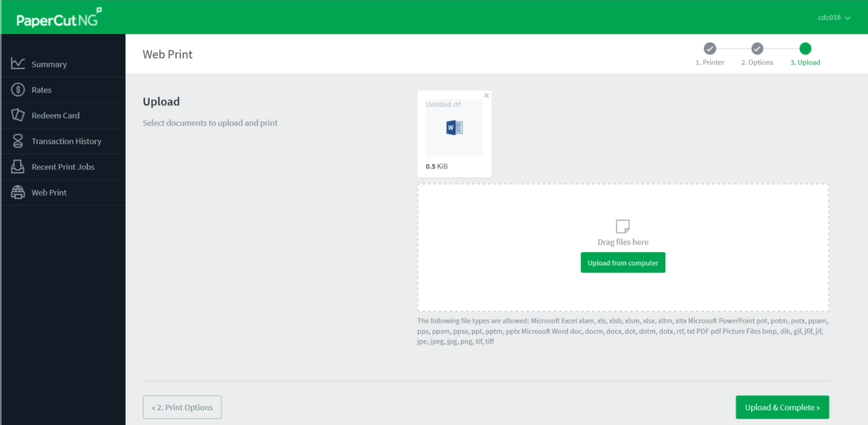The height and width of the screenshot is (425, 868).
Task: Click the Web Print printer icon
Action: pos(18,193)
